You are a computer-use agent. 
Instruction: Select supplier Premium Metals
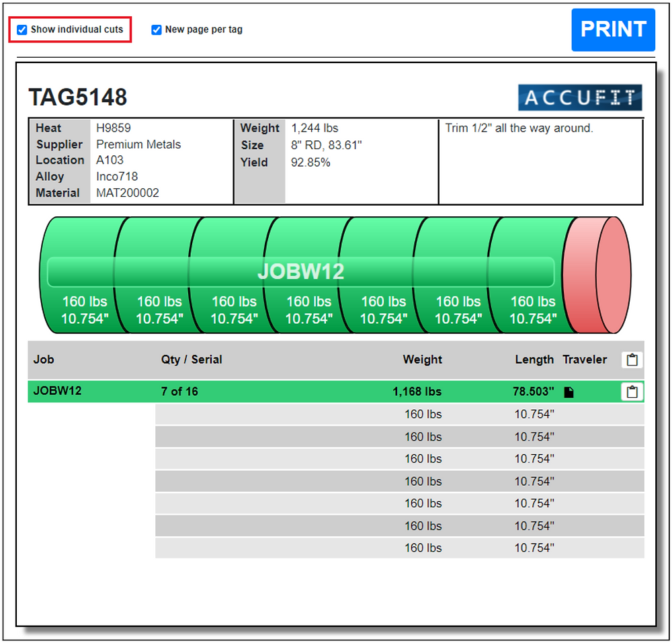coord(138,144)
